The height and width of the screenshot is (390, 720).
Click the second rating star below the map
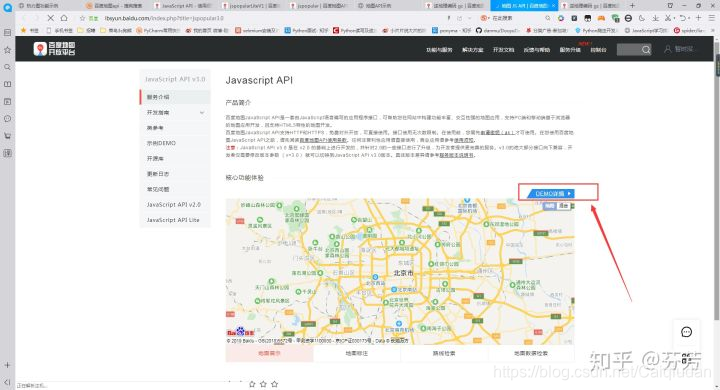[x=263, y=384]
